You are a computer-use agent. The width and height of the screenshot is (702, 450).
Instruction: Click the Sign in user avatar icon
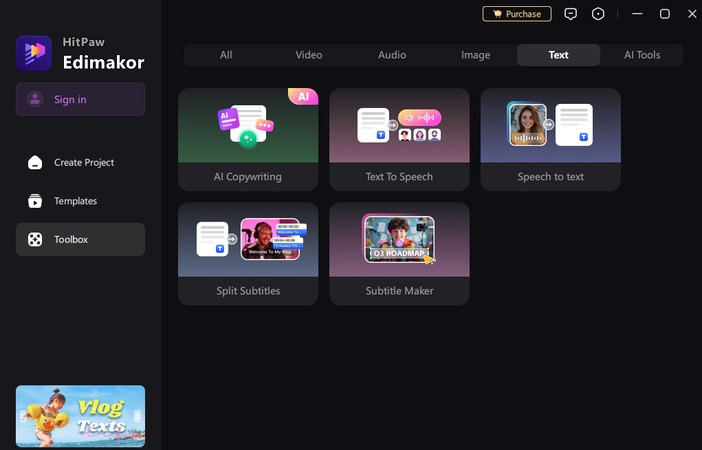(35, 99)
